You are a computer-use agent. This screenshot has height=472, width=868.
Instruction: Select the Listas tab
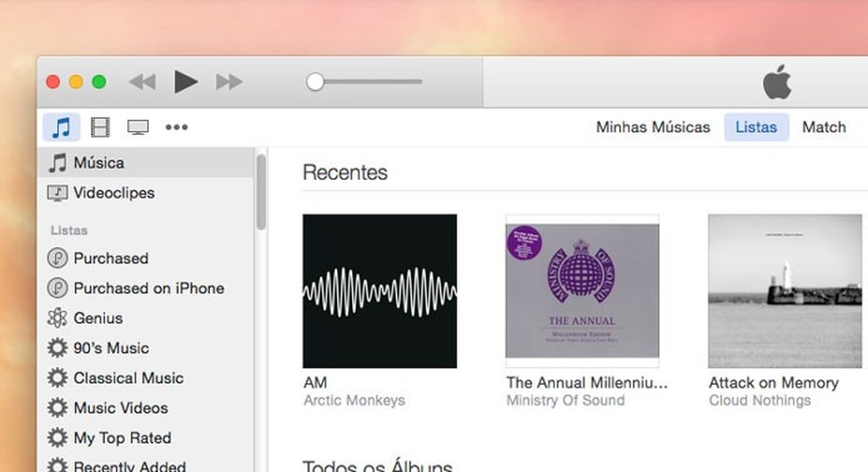click(756, 127)
